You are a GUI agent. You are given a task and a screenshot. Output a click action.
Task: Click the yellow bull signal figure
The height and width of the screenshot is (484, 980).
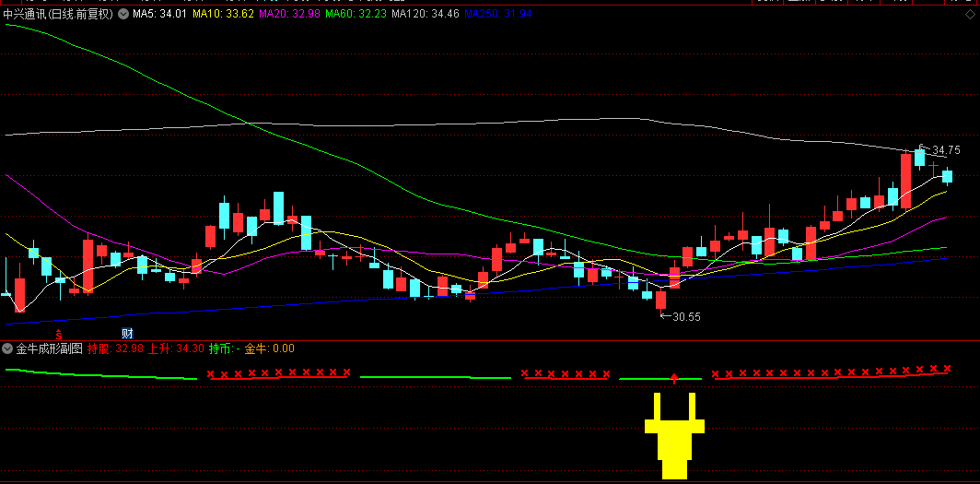pos(674,436)
